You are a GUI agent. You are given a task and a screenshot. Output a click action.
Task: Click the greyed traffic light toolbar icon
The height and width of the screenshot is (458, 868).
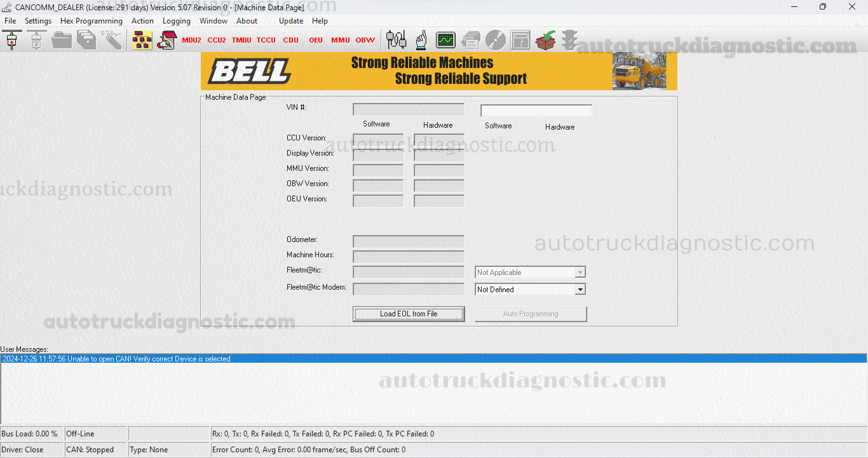pos(569,40)
